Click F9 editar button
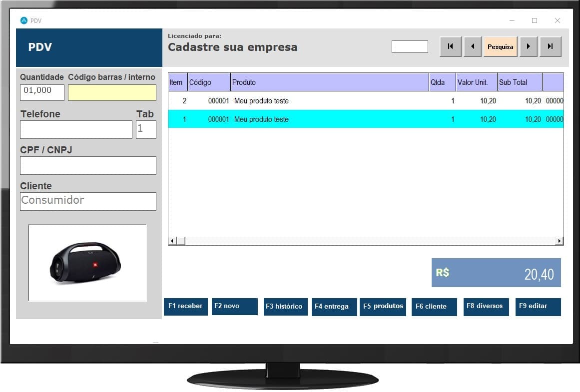The height and width of the screenshot is (392, 580). click(538, 307)
